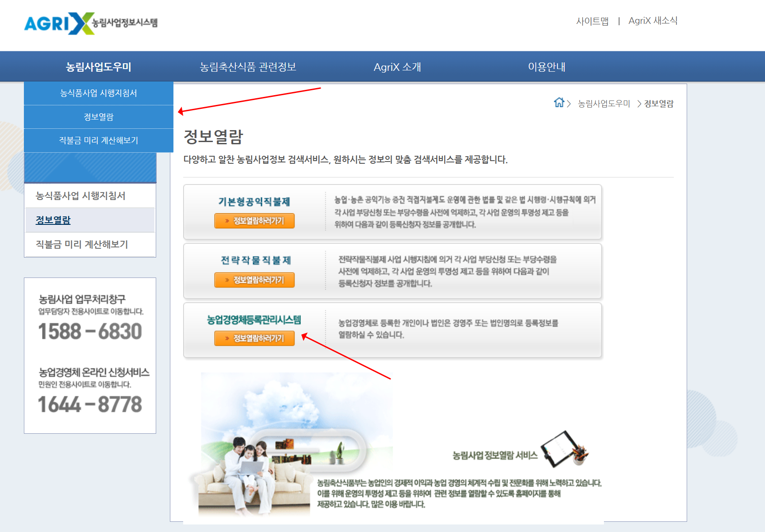The width and height of the screenshot is (765, 532).
Task: Choose 정보열람 in blue dropdown menu
Action: pyautogui.click(x=99, y=117)
